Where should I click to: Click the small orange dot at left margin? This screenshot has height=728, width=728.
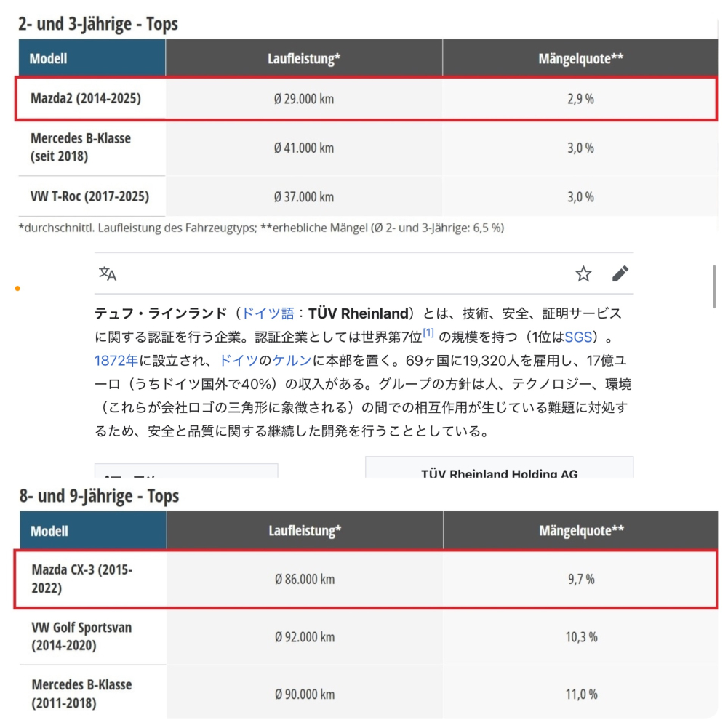pos(17,289)
